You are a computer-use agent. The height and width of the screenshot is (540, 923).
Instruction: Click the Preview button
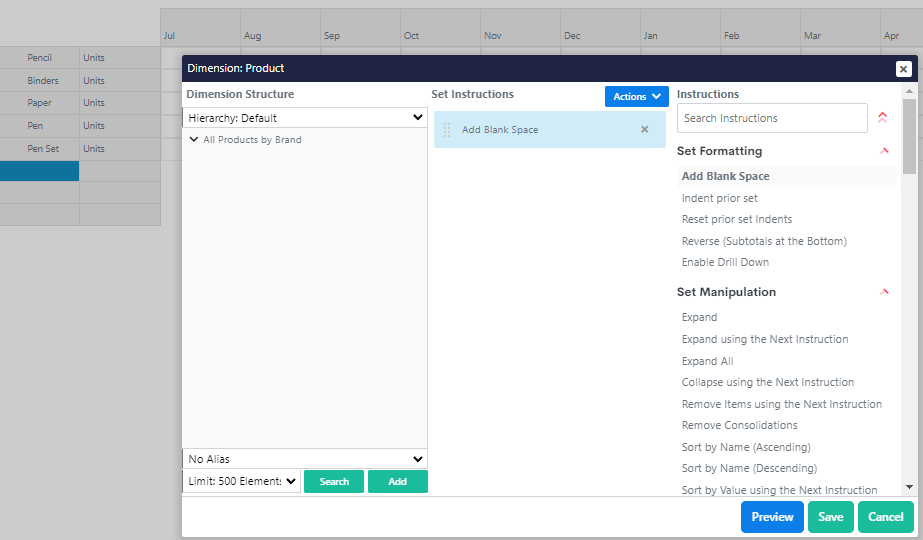[772, 517]
